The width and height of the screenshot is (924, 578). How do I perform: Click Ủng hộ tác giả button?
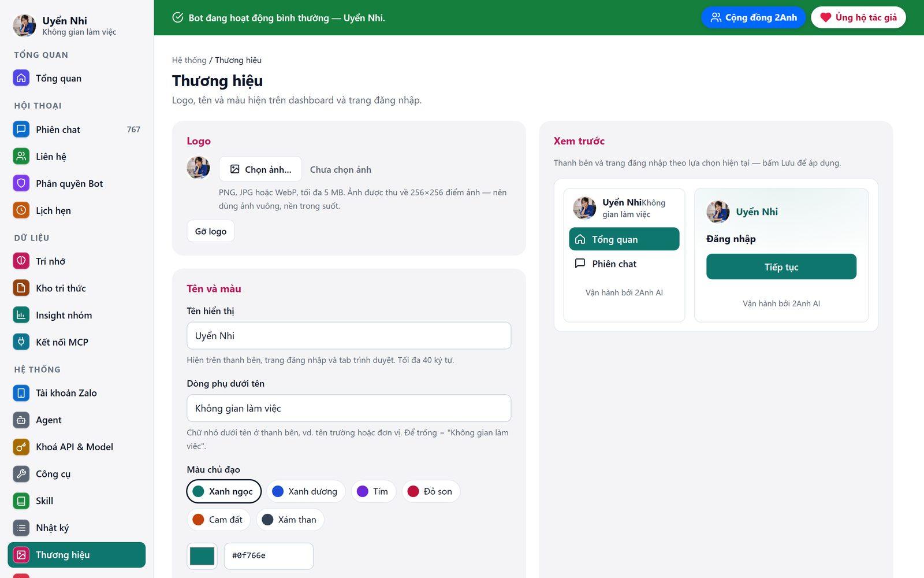click(859, 17)
